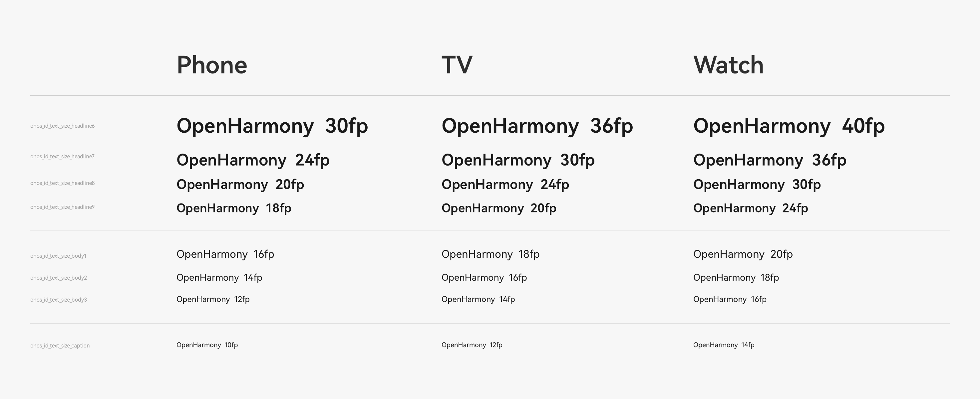Click the Phone column heading

(212, 65)
